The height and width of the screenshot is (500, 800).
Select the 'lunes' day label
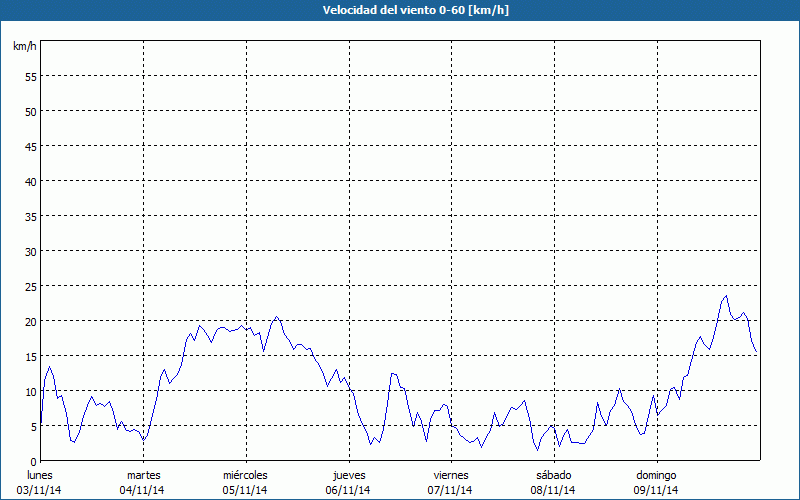click(40, 475)
